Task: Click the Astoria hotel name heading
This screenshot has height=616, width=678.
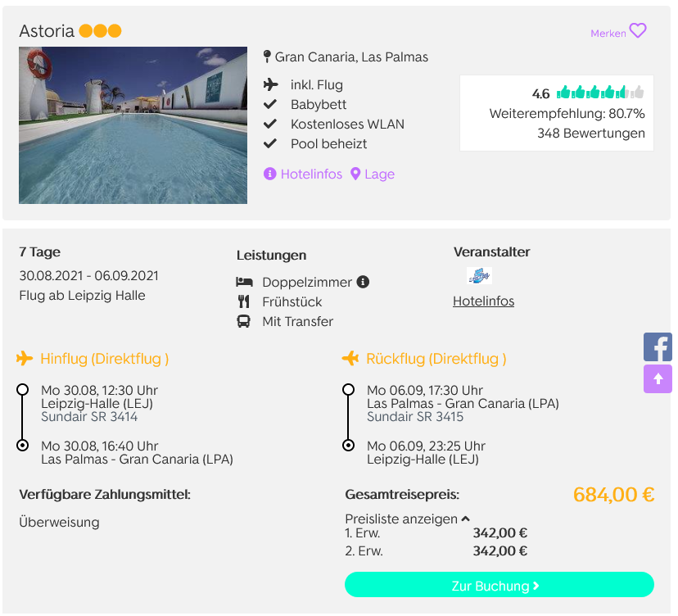Action: [x=47, y=31]
